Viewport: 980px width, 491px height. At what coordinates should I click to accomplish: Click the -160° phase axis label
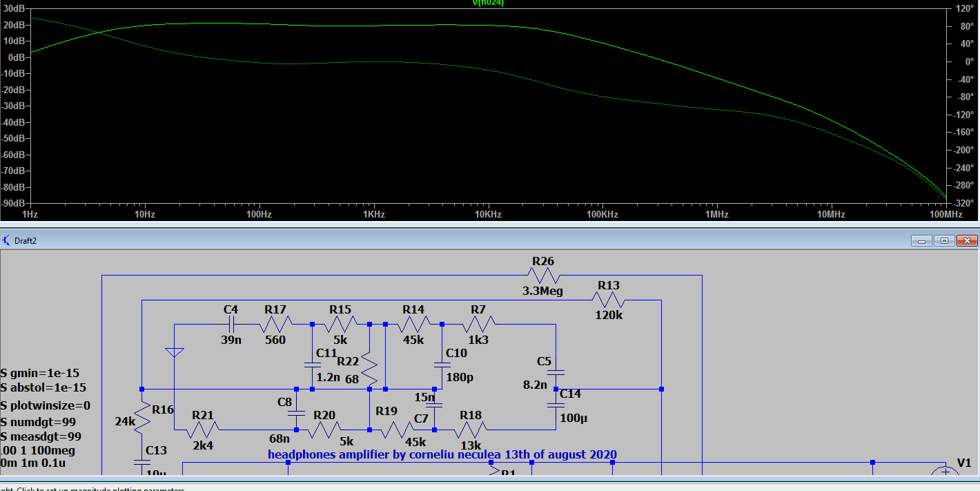(x=963, y=133)
